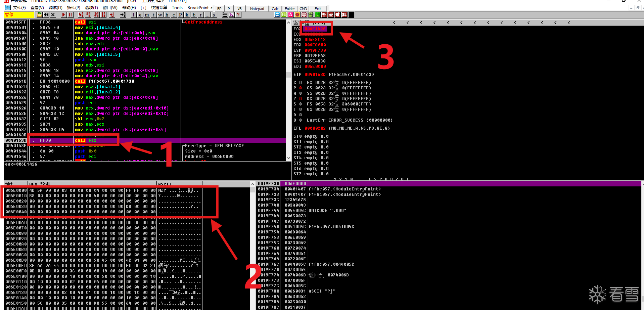Select dump row address 006E0000

pyautogui.click(x=16, y=190)
